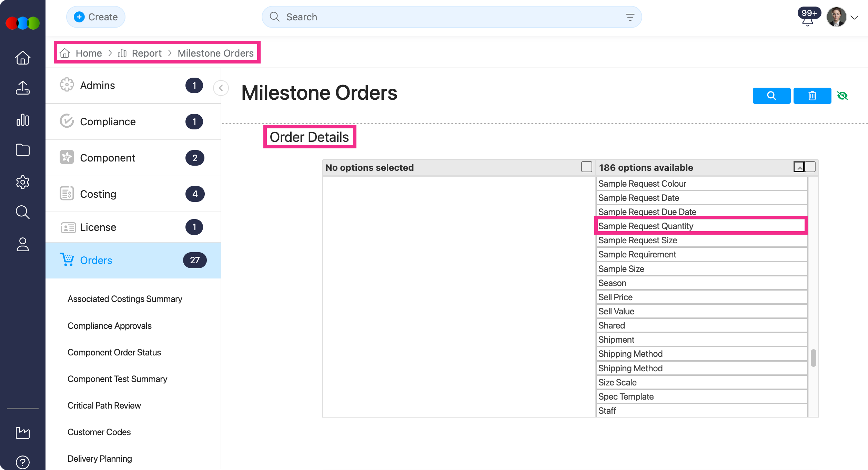Screen dimensions: 868x470
Task: Toggle the green eye visibility icon
Action: [842, 96]
